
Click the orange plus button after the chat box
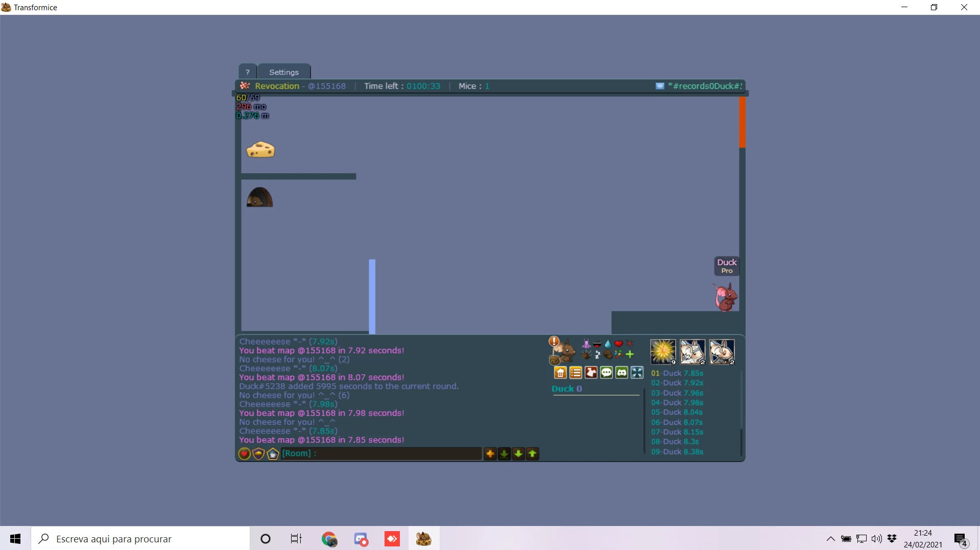click(x=490, y=453)
